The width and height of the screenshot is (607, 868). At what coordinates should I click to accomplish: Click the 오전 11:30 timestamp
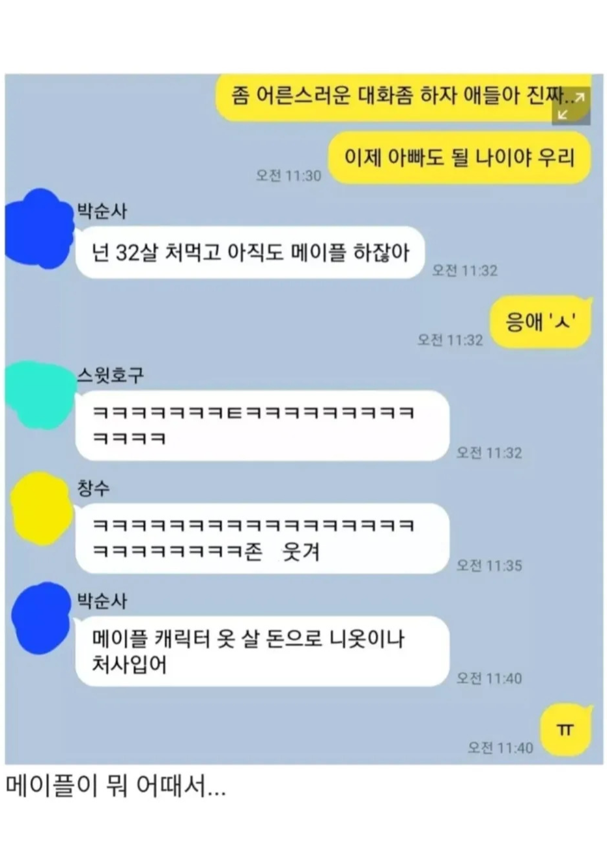[289, 175]
